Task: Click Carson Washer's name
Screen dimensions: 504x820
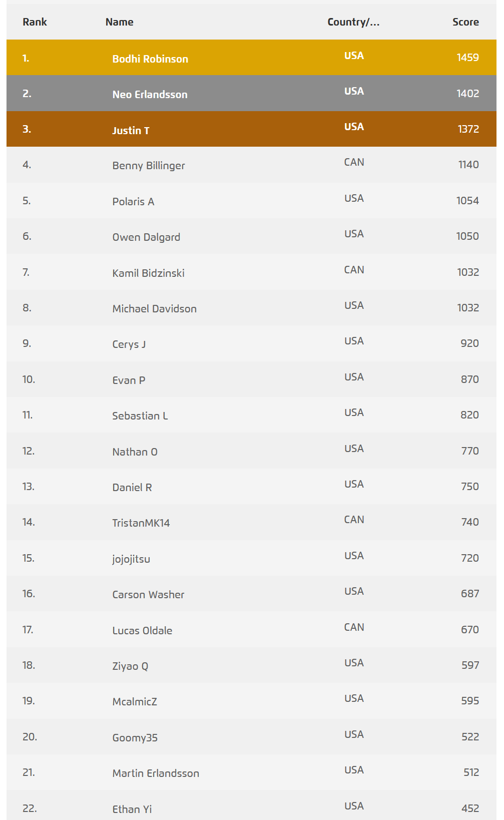Action: coord(148,595)
